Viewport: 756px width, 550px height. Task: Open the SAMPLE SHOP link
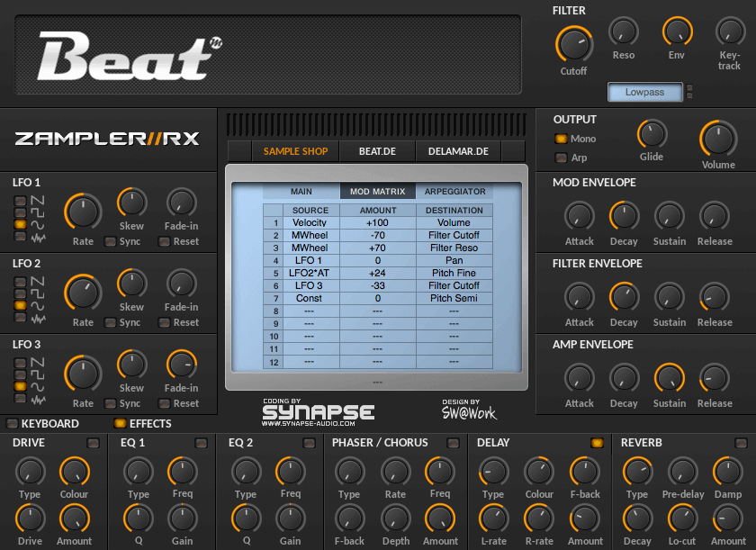(x=295, y=151)
